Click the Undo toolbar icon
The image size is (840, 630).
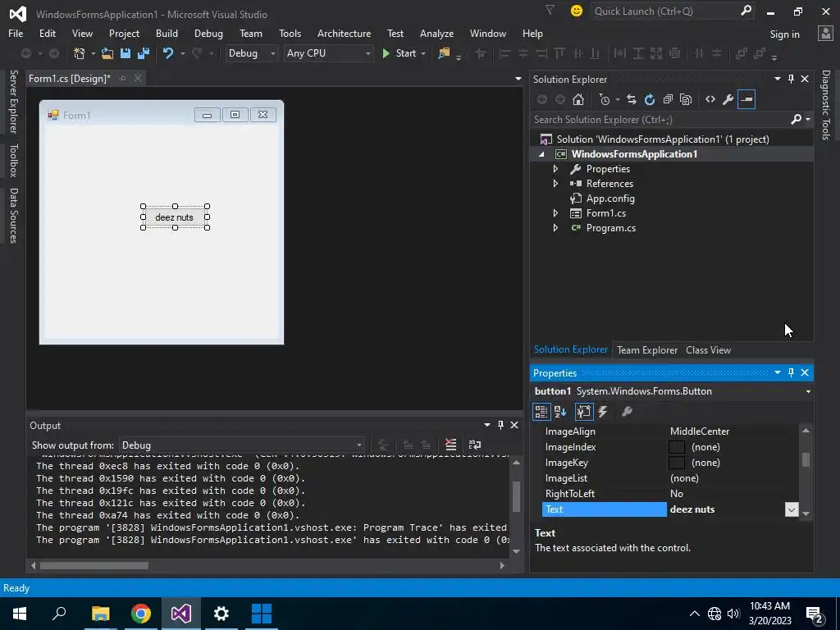pos(168,53)
